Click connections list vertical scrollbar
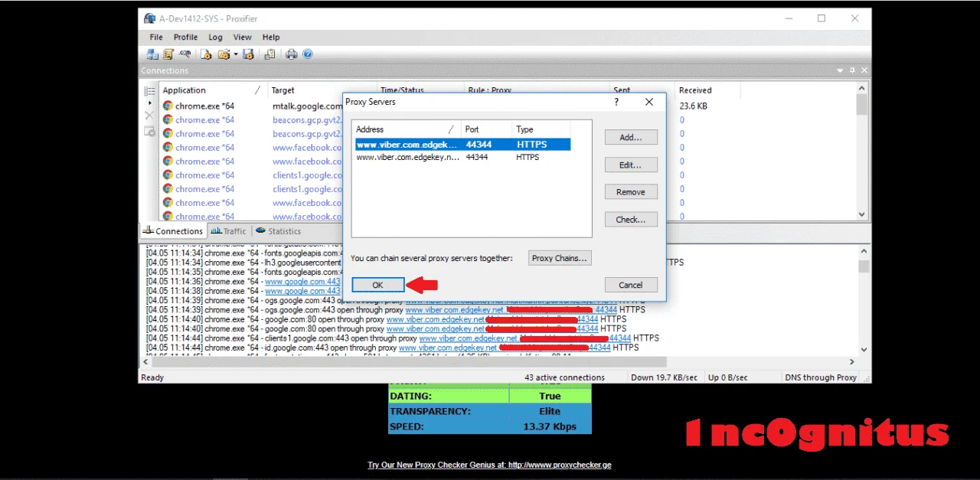This screenshot has width=980, height=480. [862, 152]
